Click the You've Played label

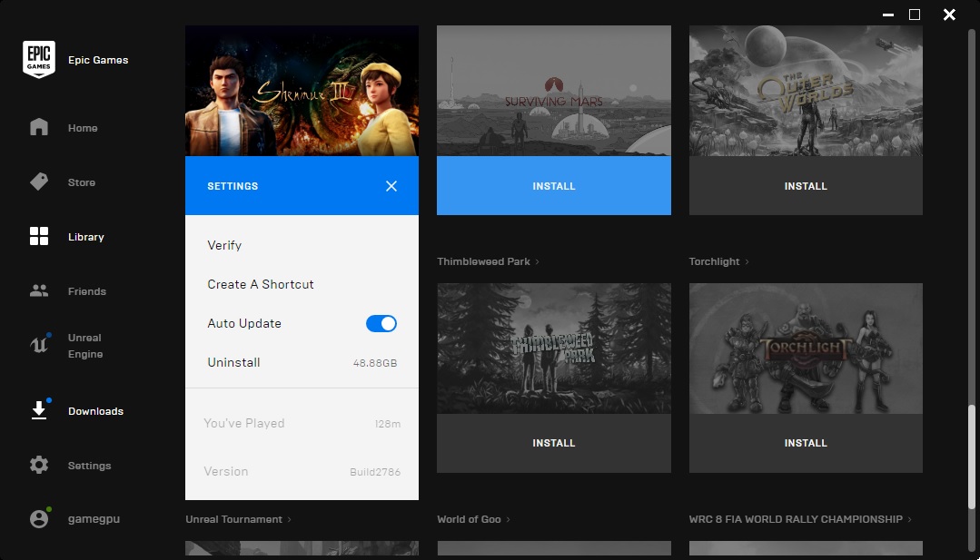click(243, 423)
